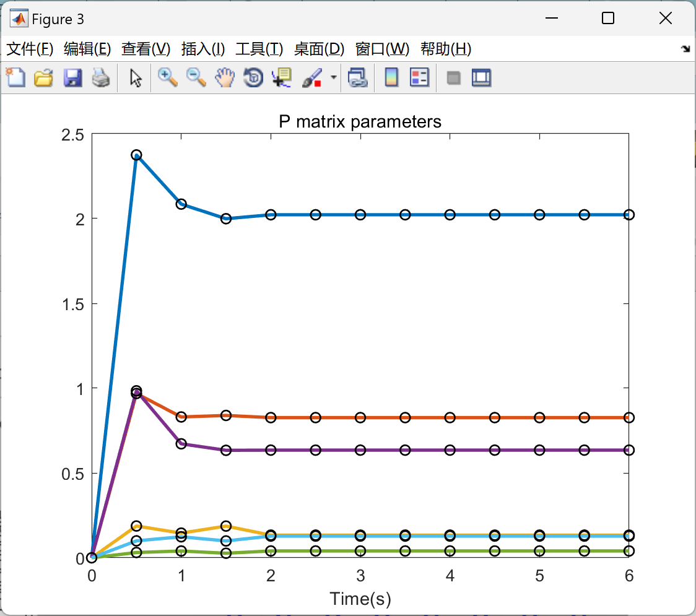
Task: Dock the figure with the corner arrow
Action: [686, 49]
